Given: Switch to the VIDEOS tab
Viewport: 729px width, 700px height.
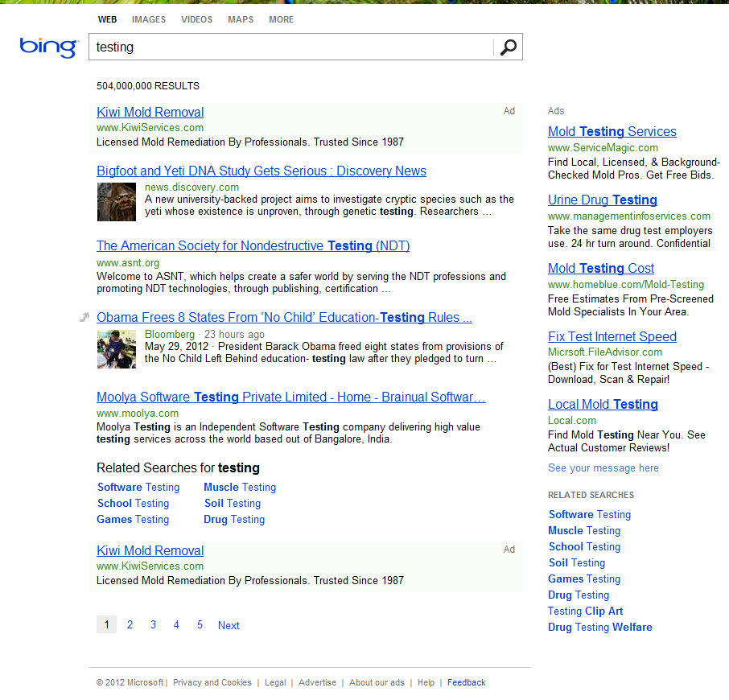Looking at the screenshot, I should click(196, 19).
